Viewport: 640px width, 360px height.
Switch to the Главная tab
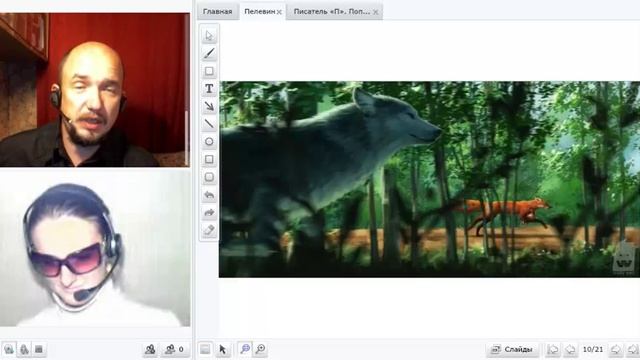(x=218, y=11)
